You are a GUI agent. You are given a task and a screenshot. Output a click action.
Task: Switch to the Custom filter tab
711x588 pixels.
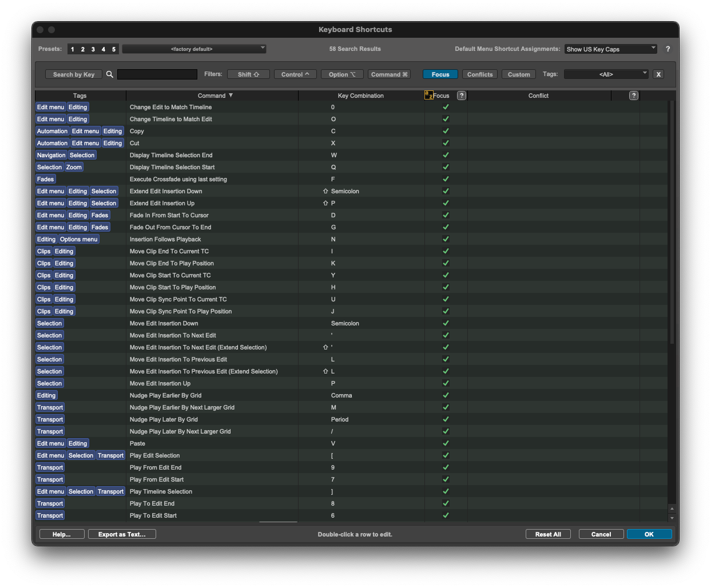[519, 74]
